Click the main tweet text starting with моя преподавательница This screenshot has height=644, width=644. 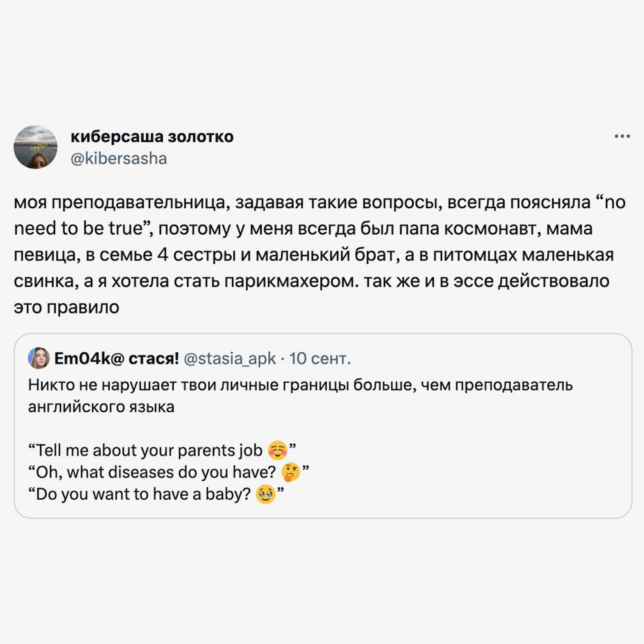click(x=320, y=255)
